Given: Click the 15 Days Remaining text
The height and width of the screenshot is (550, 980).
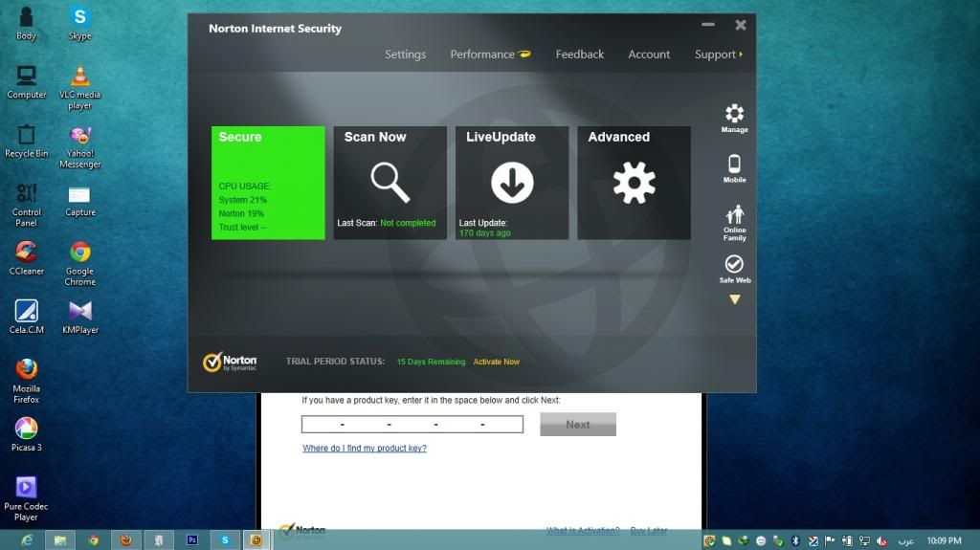Looking at the screenshot, I should click(432, 362).
